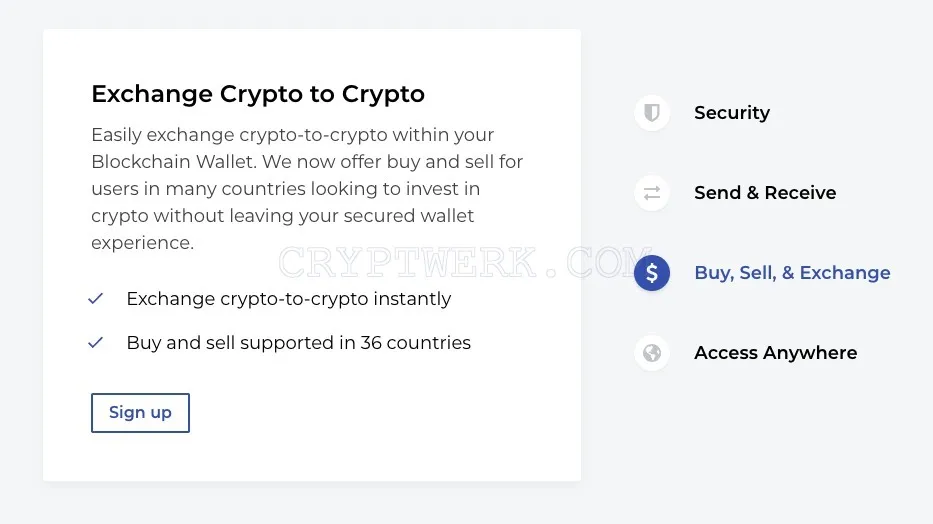The image size is (933, 524).
Task: Click the blue dollar sign icon
Action: coord(652,273)
